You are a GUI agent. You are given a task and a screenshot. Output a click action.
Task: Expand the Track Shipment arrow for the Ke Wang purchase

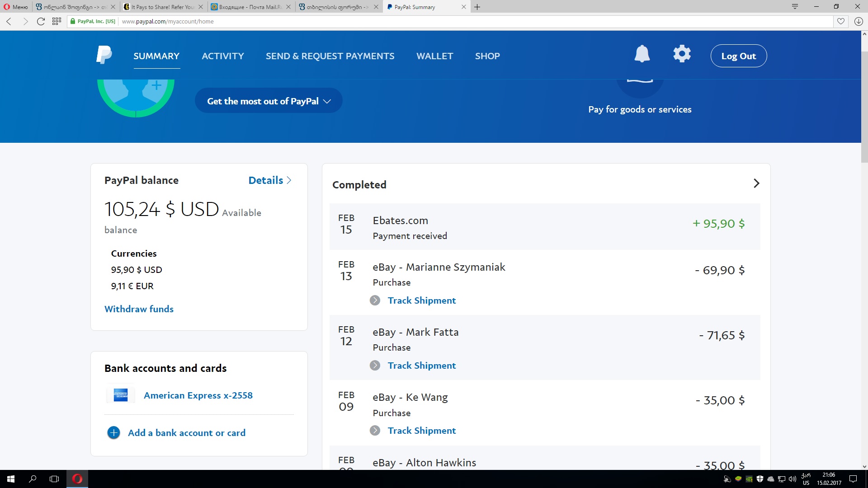[375, 431]
